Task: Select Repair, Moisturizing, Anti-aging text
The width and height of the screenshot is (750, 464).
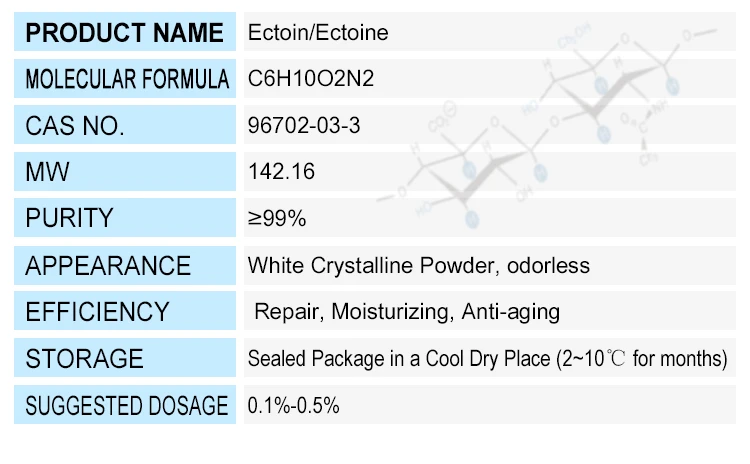Action: click(x=407, y=312)
